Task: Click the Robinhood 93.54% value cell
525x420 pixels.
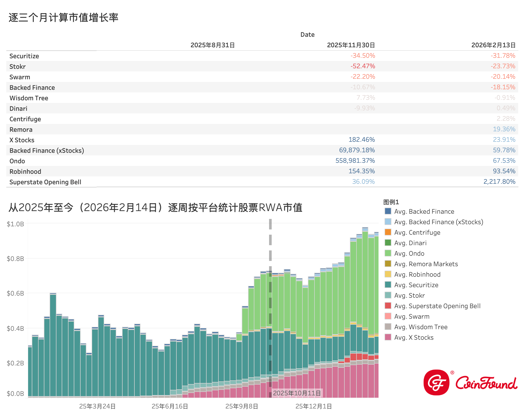Action: [504, 171]
